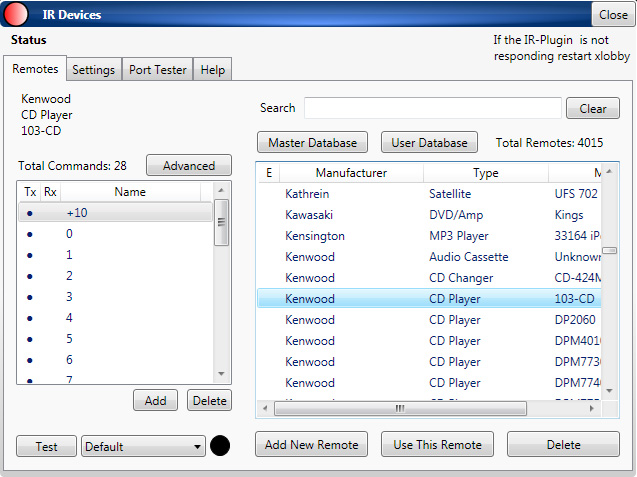
Task: Click the red status indicator circle
Action: (15, 14)
